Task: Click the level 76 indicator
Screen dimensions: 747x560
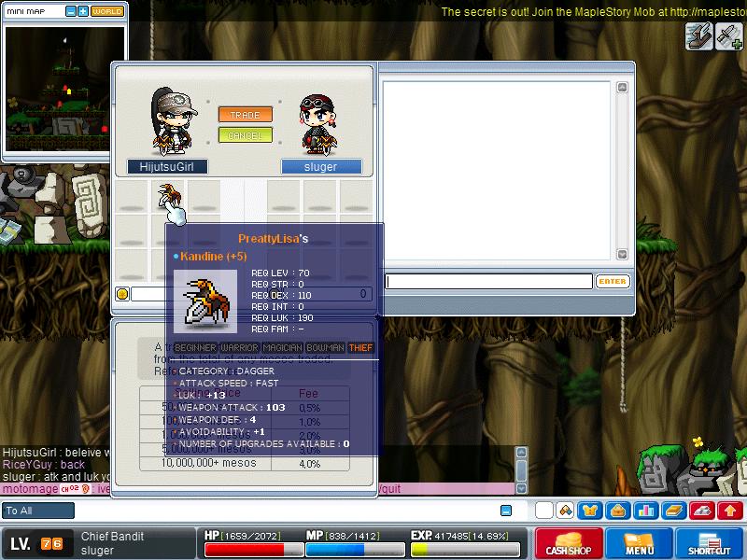Action: (x=51, y=543)
